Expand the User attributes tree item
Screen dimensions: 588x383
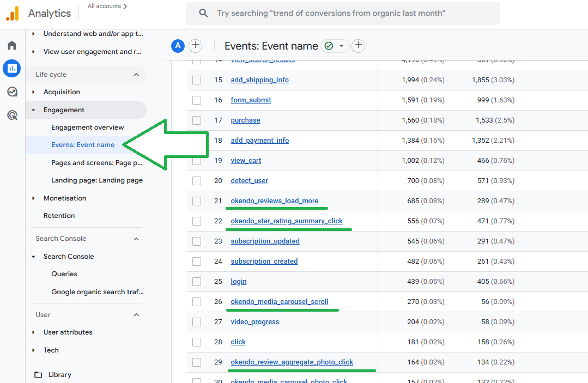coord(33,332)
